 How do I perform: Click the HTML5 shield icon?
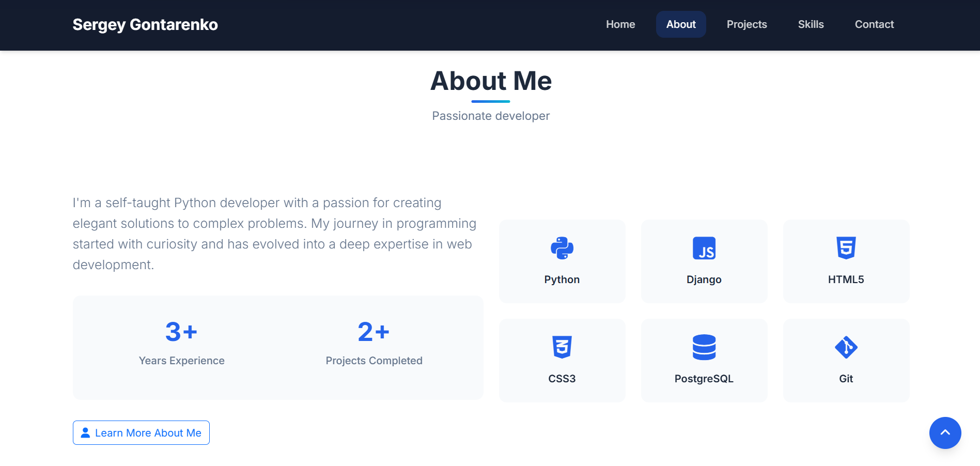(846, 248)
